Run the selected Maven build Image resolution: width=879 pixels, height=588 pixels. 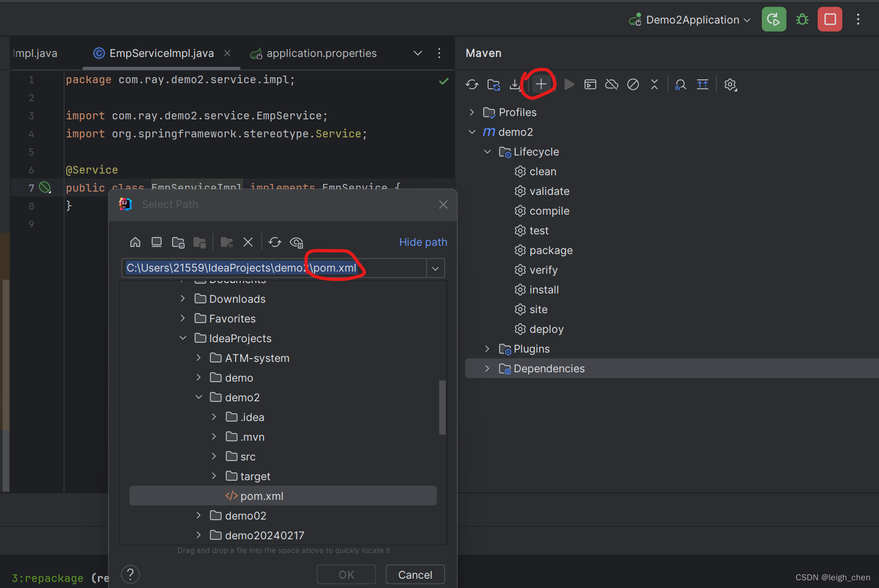(x=569, y=84)
